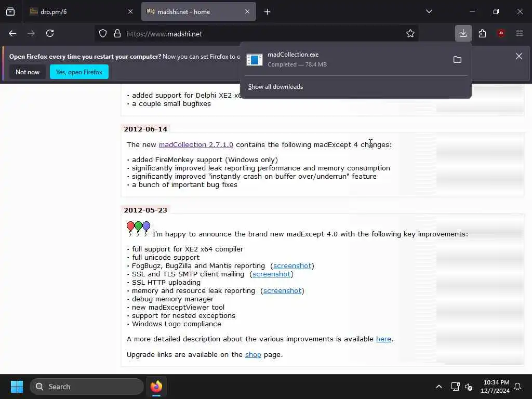532x399 pixels.
Task: Go back with the browser back arrow
Action: [x=12, y=33]
